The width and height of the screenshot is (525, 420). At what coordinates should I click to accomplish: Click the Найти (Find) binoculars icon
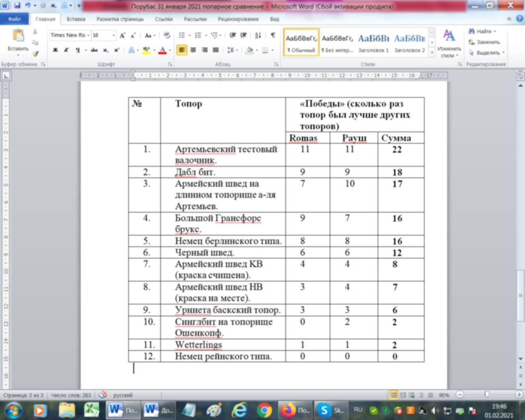(472, 31)
